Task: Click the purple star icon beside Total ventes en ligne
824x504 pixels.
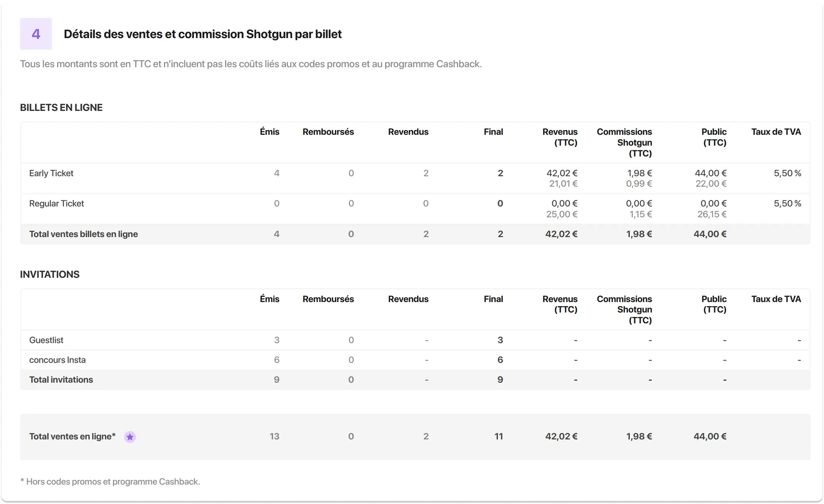Action: (130, 436)
